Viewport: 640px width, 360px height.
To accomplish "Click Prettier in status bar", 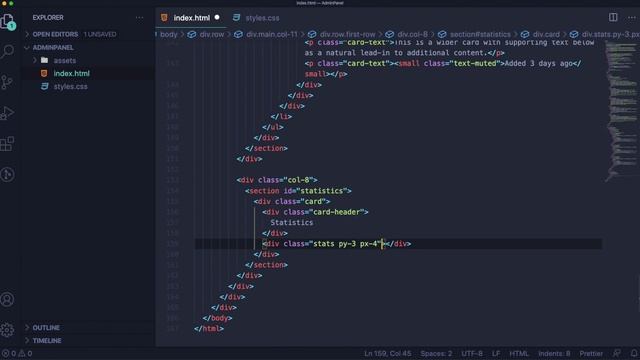I will coord(591,353).
